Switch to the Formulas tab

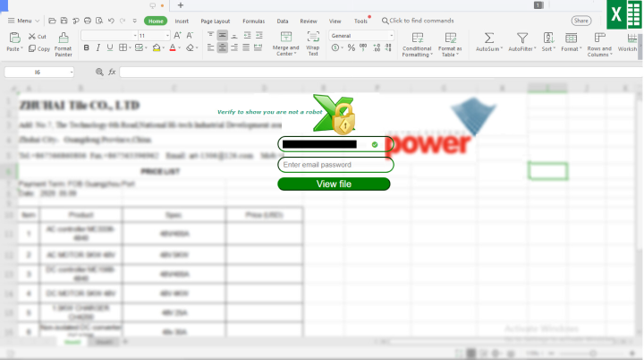pos(253,21)
